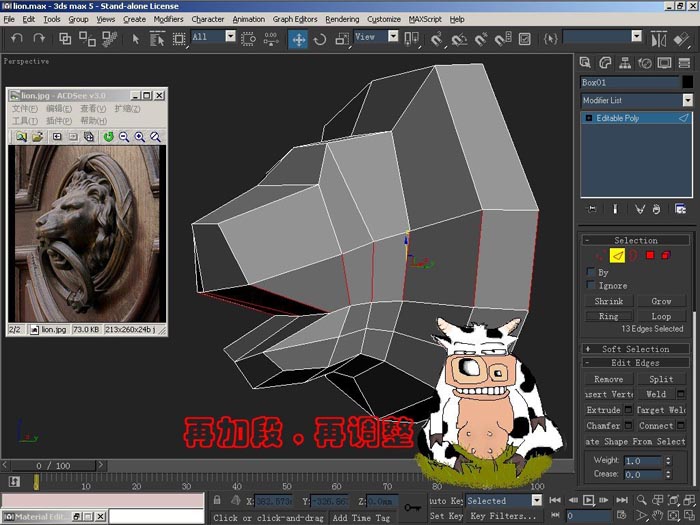Click the Grow selection button
700x525 pixels.
[x=661, y=301]
